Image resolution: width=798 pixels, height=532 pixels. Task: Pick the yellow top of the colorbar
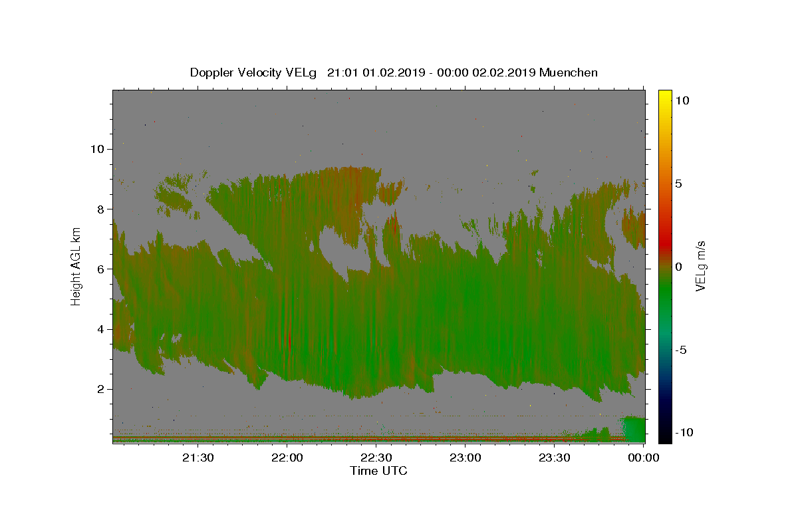pos(665,94)
